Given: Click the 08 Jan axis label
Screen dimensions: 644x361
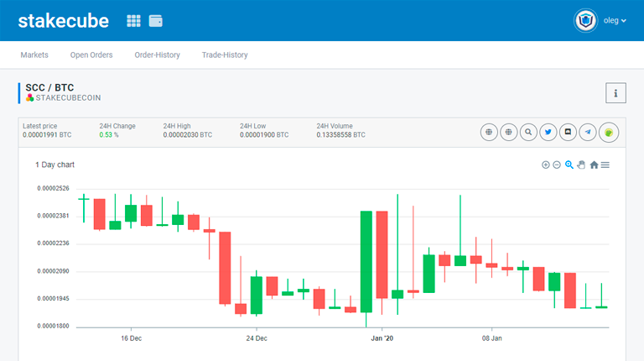Looking at the screenshot, I should click(491, 338).
